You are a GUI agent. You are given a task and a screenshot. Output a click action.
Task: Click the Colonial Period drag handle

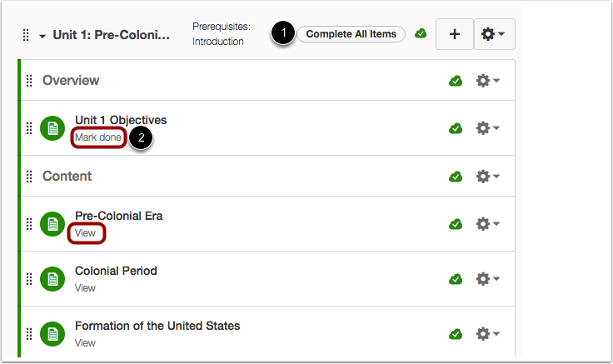click(x=29, y=279)
